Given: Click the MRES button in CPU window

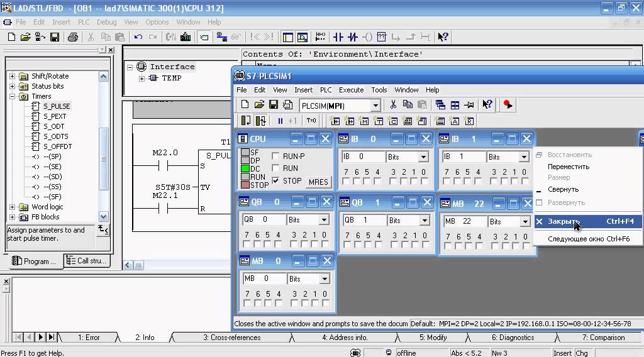Looking at the screenshot, I should point(318,182).
